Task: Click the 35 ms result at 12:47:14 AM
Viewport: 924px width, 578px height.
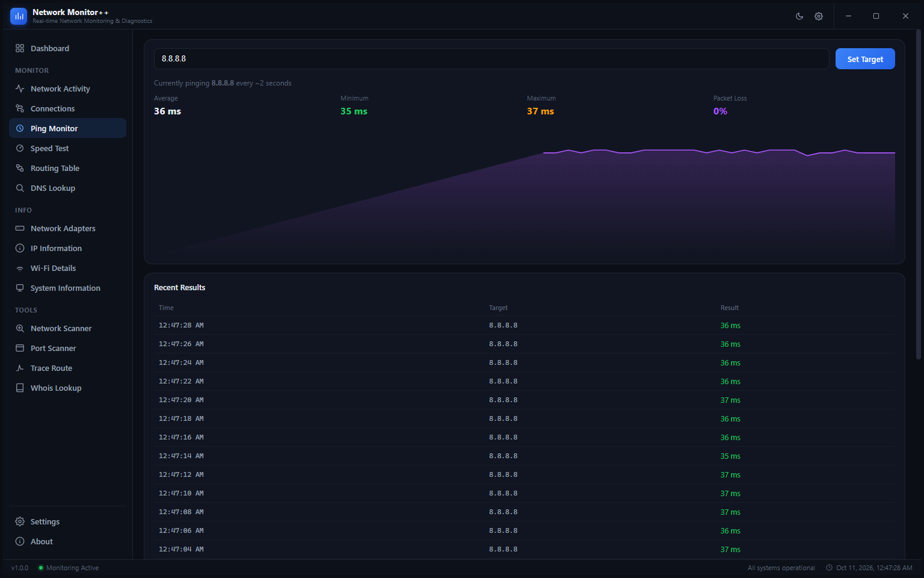Action: click(730, 456)
